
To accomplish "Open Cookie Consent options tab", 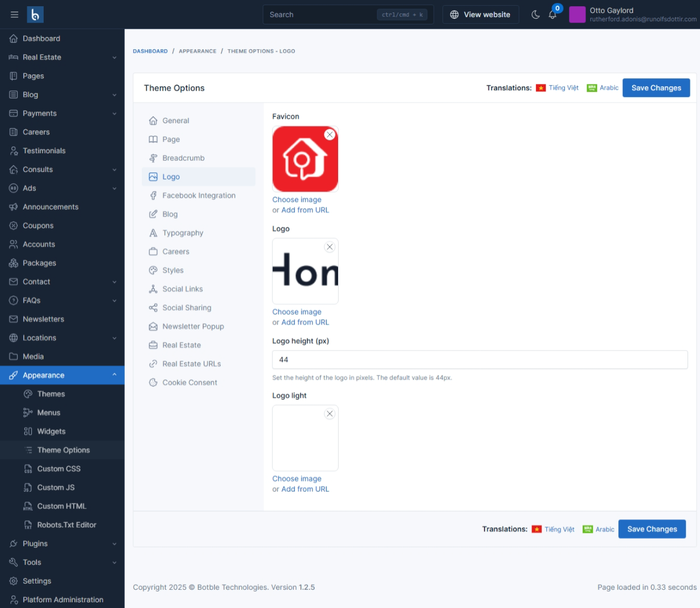I will tap(199, 383).
